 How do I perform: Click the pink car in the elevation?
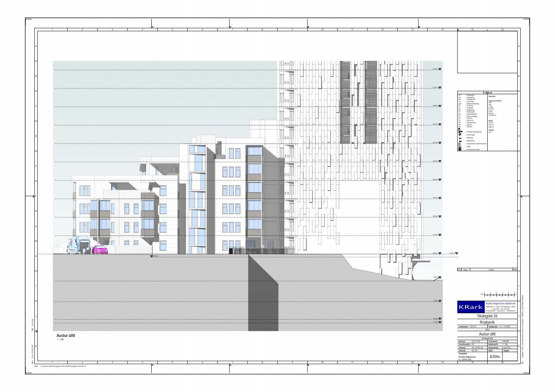100,250
